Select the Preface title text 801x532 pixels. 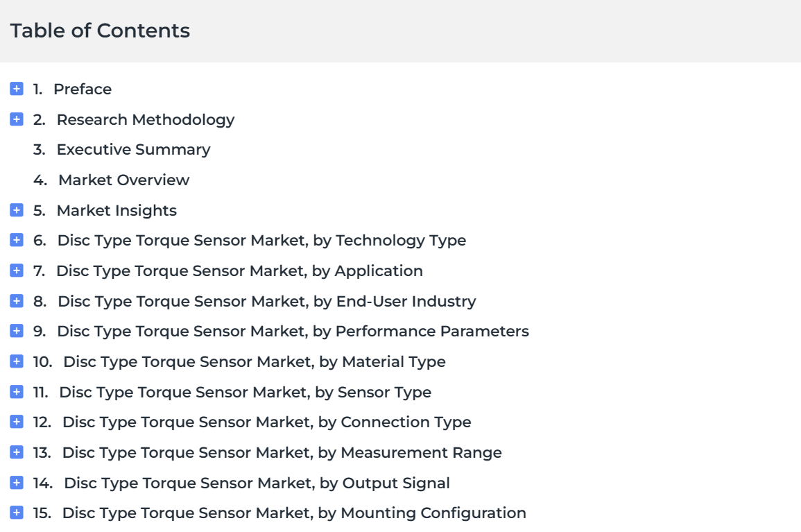[83, 89]
